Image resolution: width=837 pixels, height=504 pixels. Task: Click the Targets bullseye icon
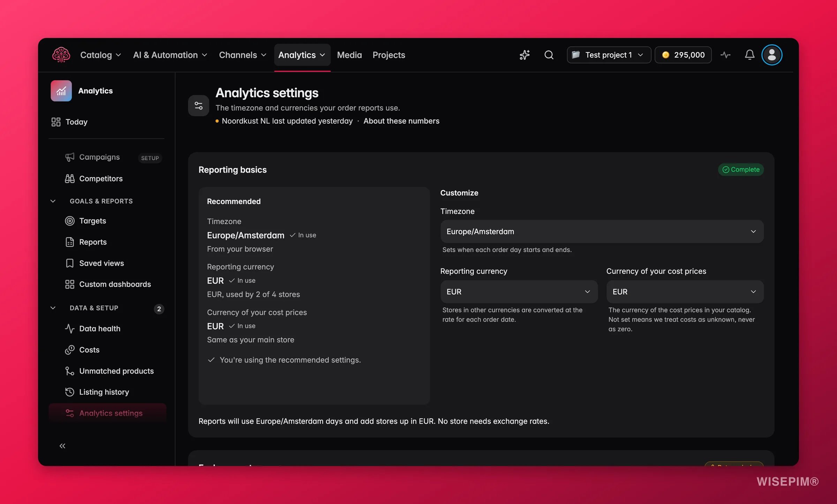[x=70, y=221]
